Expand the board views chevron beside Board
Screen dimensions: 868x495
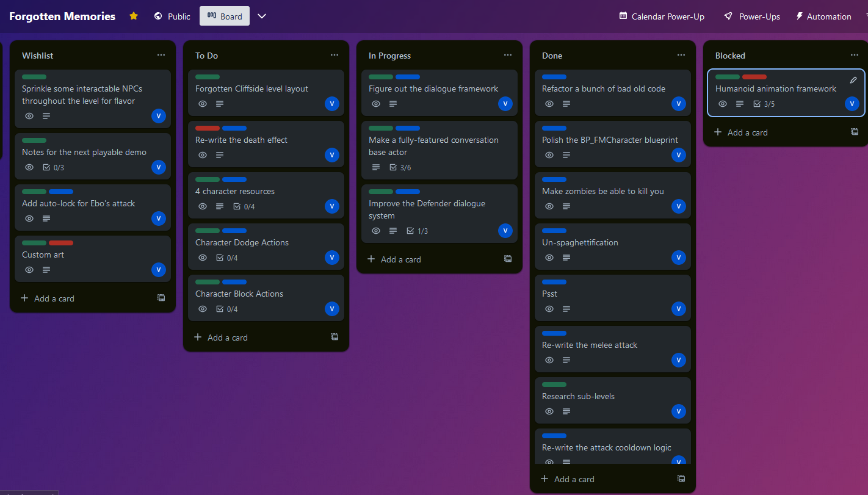tap(262, 16)
